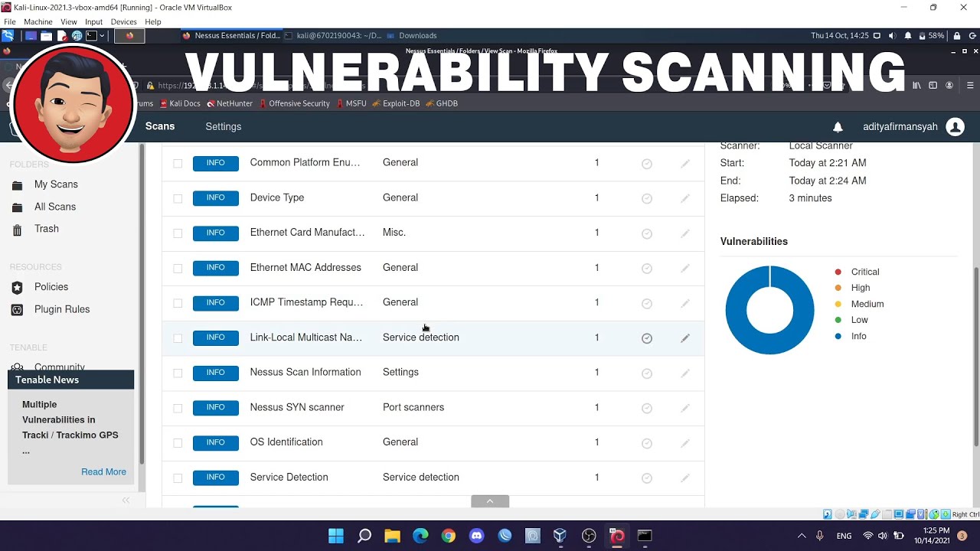This screenshot has width=980, height=551.
Task: Click the Exploit-DB bookmark
Action: tap(396, 103)
